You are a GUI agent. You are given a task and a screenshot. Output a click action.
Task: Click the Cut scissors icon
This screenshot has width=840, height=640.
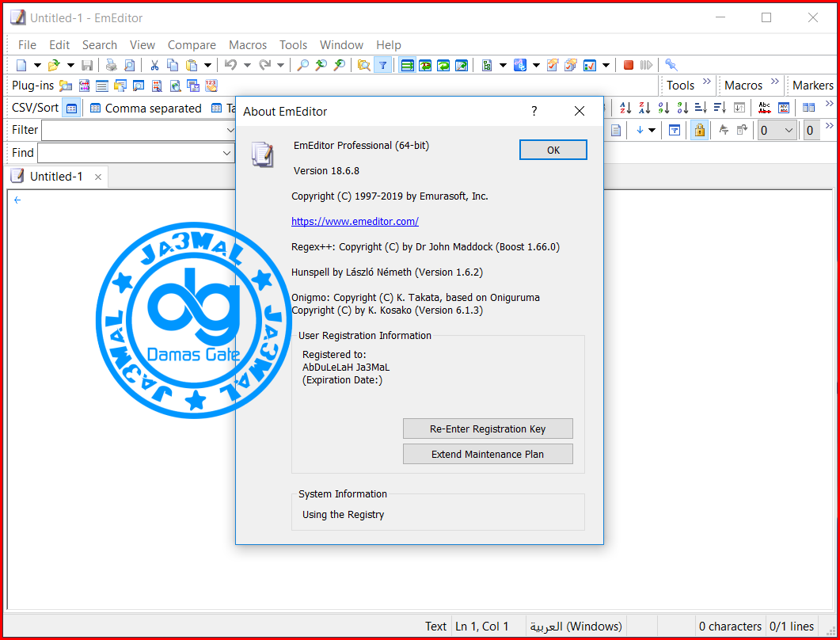pyautogui.click(x=154, y=66)
